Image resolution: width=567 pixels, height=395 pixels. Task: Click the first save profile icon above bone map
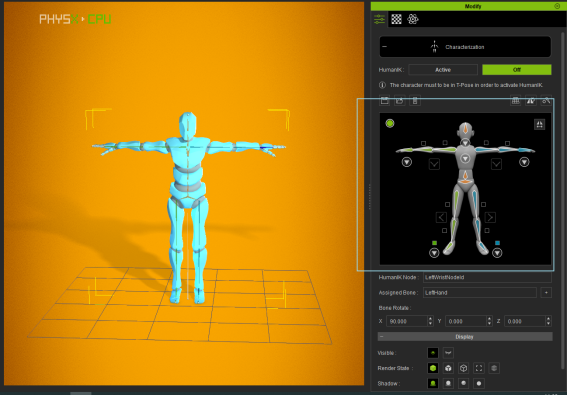384,101
